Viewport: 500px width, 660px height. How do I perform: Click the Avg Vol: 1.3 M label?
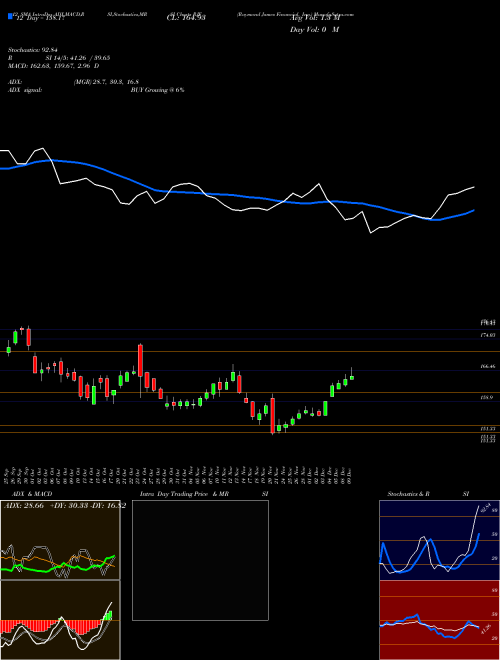(314, 18)
